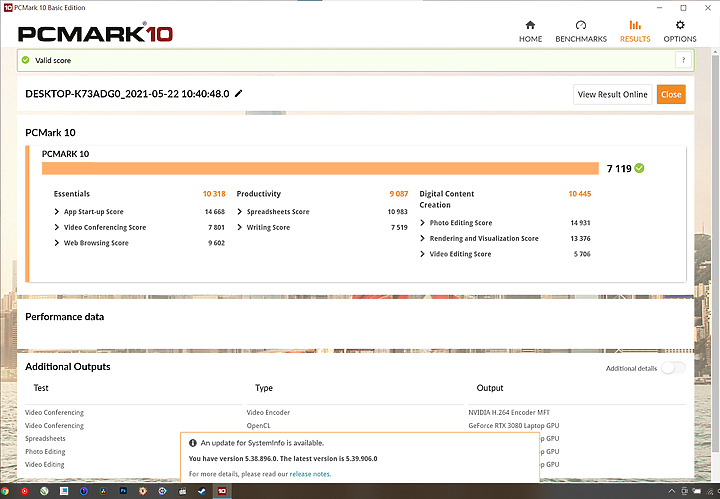Viewport: 720px width, 499px height.
Task: Expand App Start-up Score details
Action: [56, 212]
